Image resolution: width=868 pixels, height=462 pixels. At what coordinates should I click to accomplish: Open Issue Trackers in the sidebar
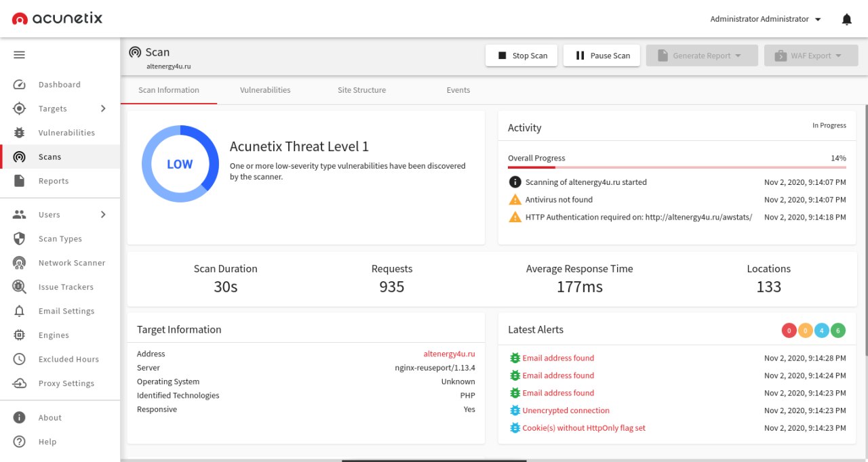click(x=60, y=287)
